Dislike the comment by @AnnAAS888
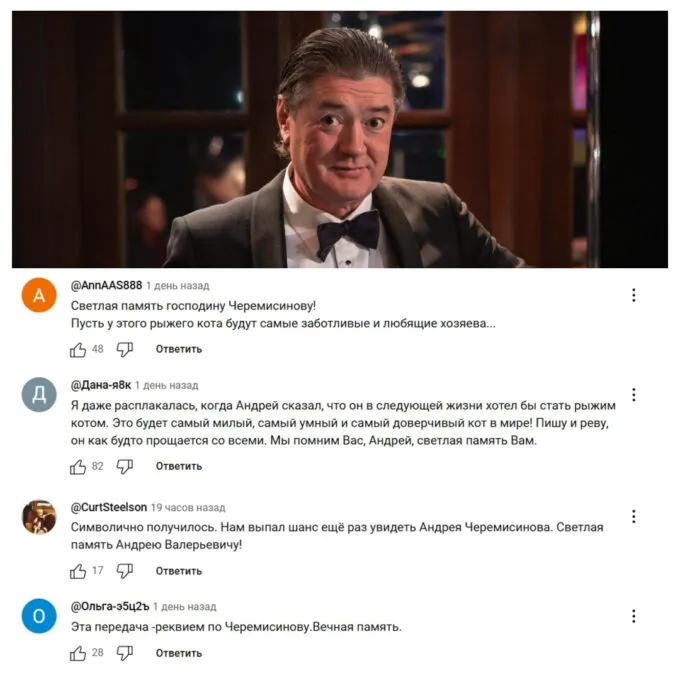 pos(125,350)
